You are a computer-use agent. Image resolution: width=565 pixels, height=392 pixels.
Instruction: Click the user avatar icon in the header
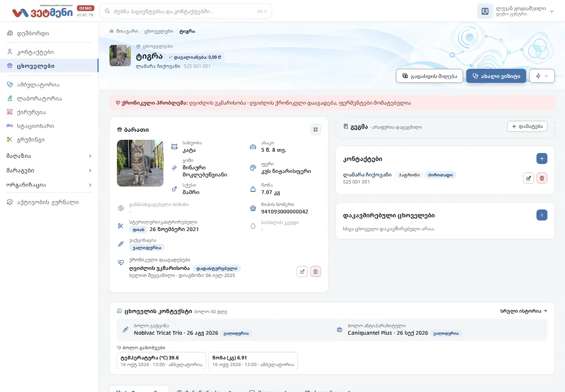point(485,11)
